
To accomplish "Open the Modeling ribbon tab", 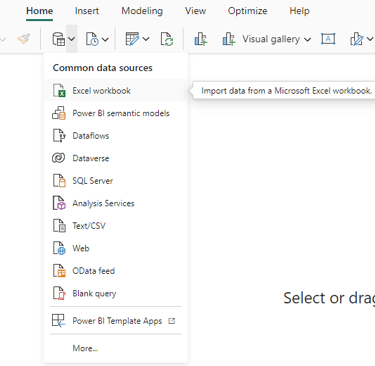I will [x=142, y=11].
